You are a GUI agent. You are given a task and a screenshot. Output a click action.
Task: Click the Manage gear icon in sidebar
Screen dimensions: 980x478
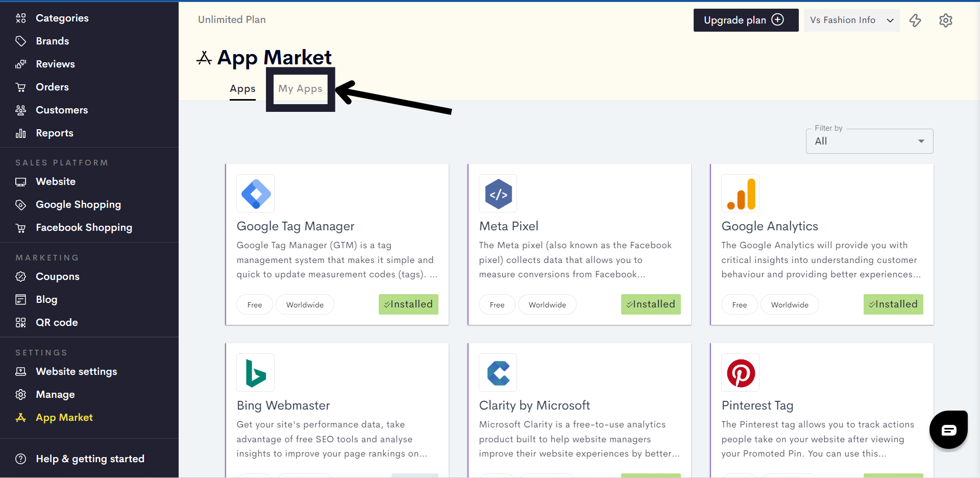[x=20, y=395]
